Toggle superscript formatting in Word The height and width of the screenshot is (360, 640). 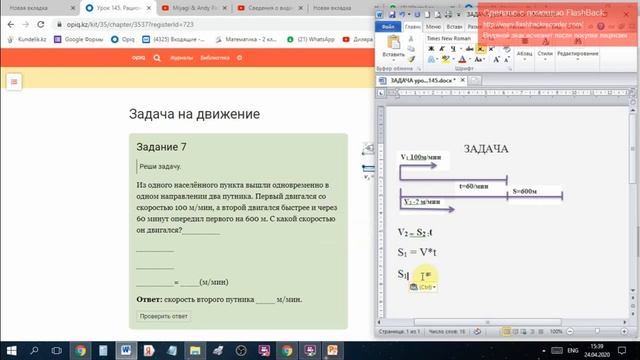click(491, 49)
